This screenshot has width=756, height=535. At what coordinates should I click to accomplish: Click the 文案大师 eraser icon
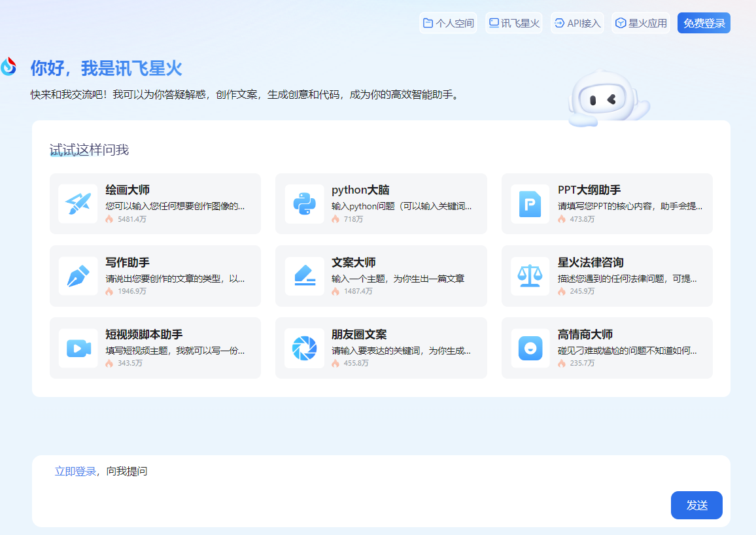click(x=304, y=276)
